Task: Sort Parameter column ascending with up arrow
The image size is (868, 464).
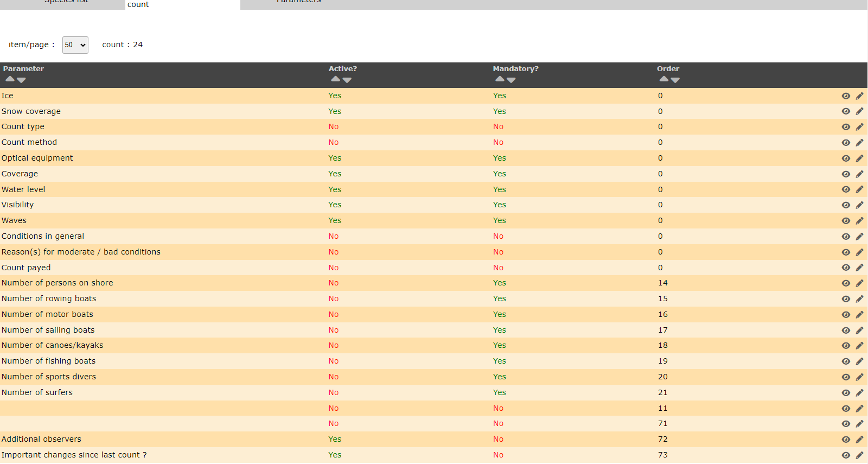Action: coord(10,79)
